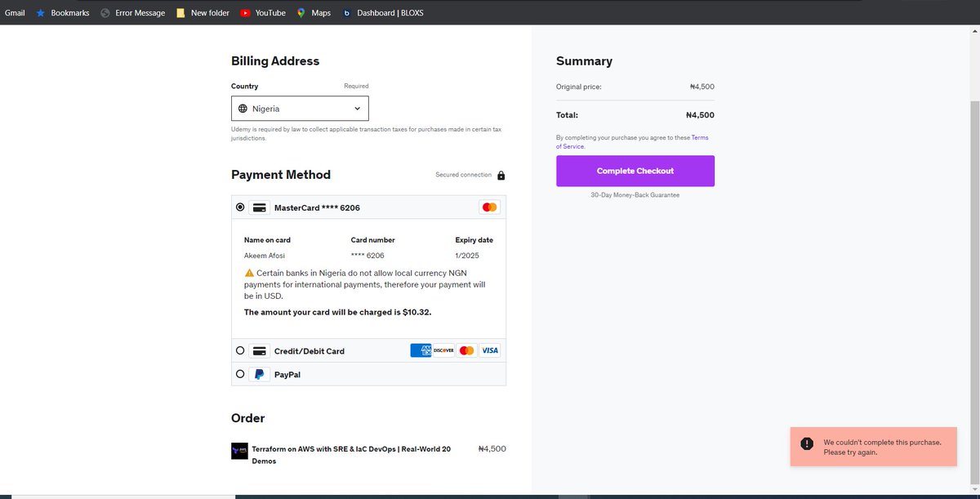The height and width of the screenshot is (499, 980).
Task: Select the Credit/Debit Card radio button
Action: pos(240,350)
